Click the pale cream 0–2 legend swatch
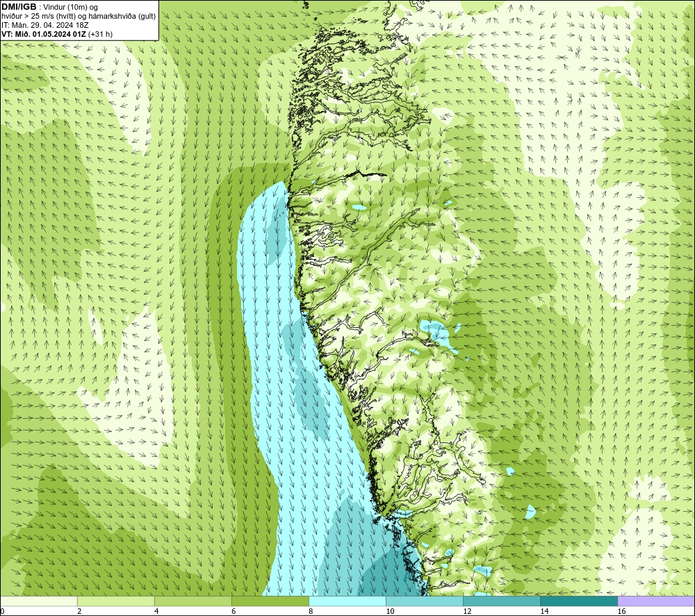Screen dimensions: 695x616 [38, 601]
